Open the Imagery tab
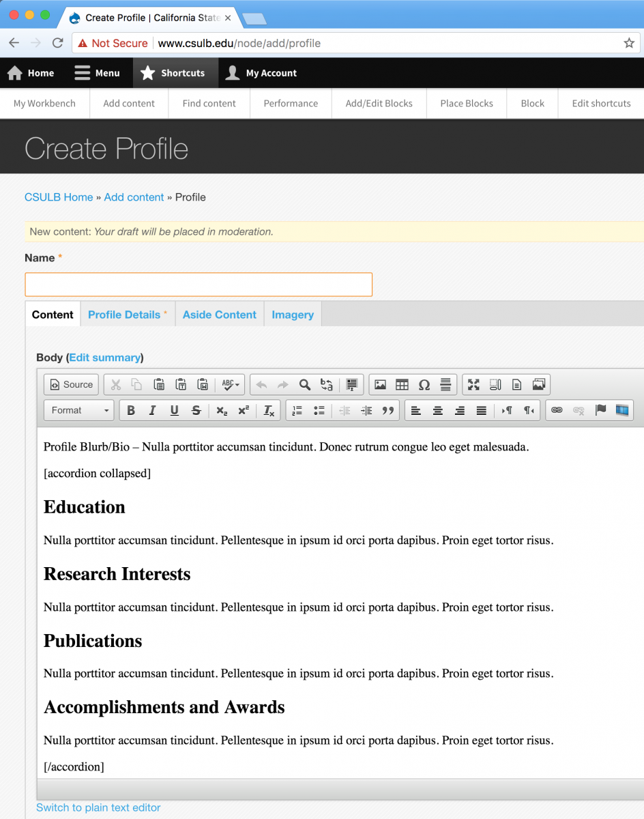644x819 pixels. tap(293, 315)
